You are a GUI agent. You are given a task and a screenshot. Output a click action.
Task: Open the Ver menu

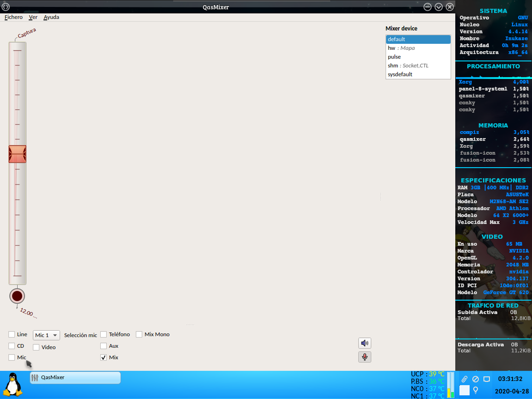click(x=33, y=17)
